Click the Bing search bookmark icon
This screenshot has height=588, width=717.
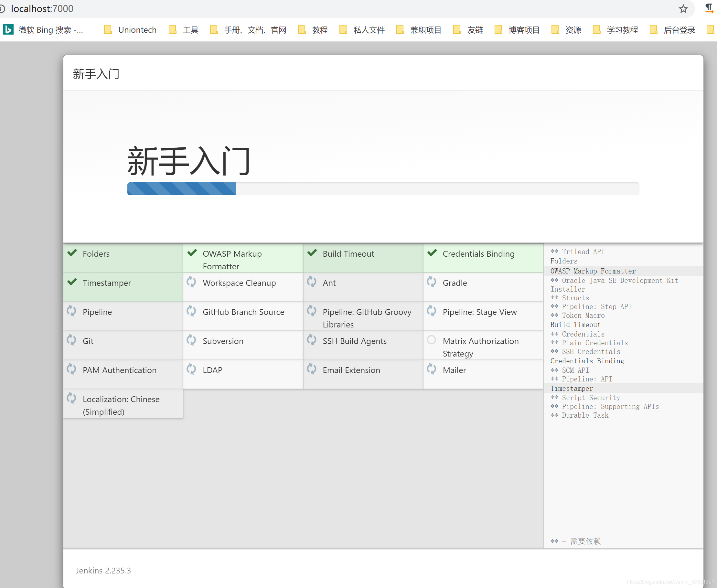click(x=8, y=30)
